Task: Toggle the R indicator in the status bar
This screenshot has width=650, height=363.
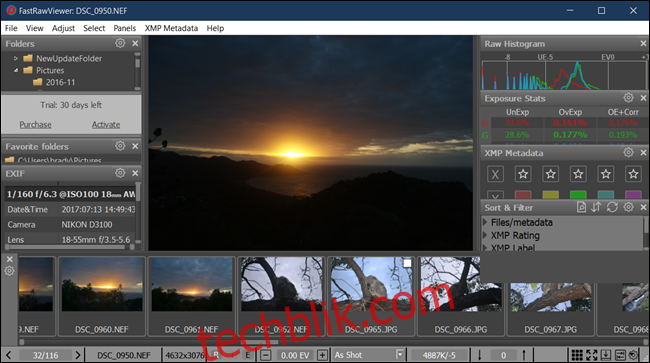Action: click(216, 355)
